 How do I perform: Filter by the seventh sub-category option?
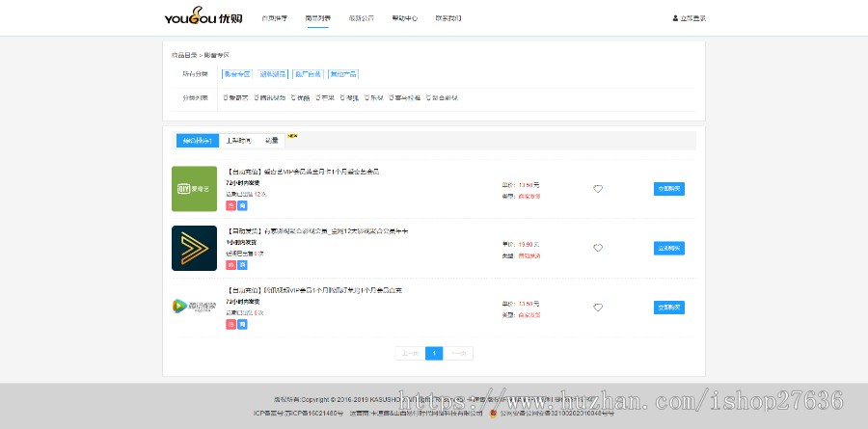[405, 98]
